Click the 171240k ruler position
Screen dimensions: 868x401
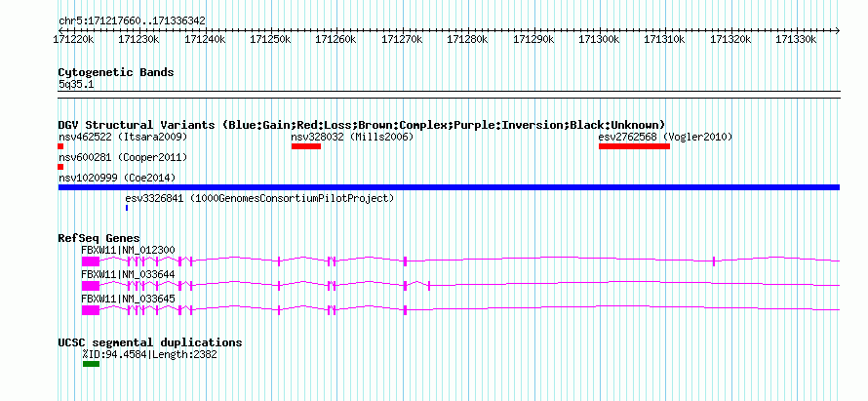coord(205,39)
